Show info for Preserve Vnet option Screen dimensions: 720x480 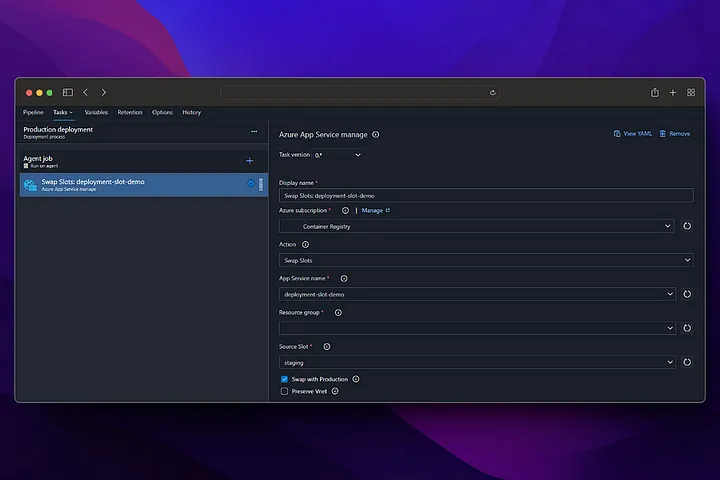point(335,391)
